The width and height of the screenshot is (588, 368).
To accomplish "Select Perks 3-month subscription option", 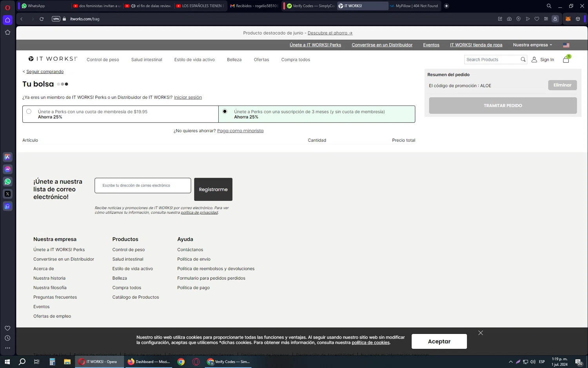I will (x=225, y=111).
